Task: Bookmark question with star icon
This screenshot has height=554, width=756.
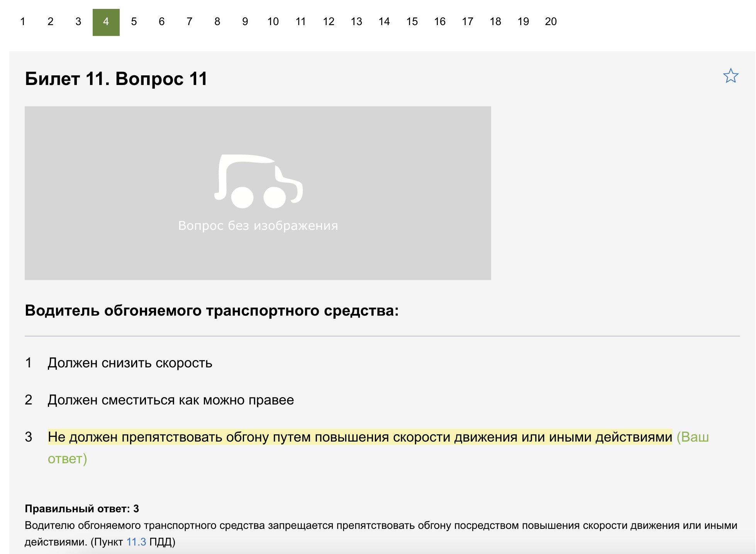Action: [x=730, y=76]
